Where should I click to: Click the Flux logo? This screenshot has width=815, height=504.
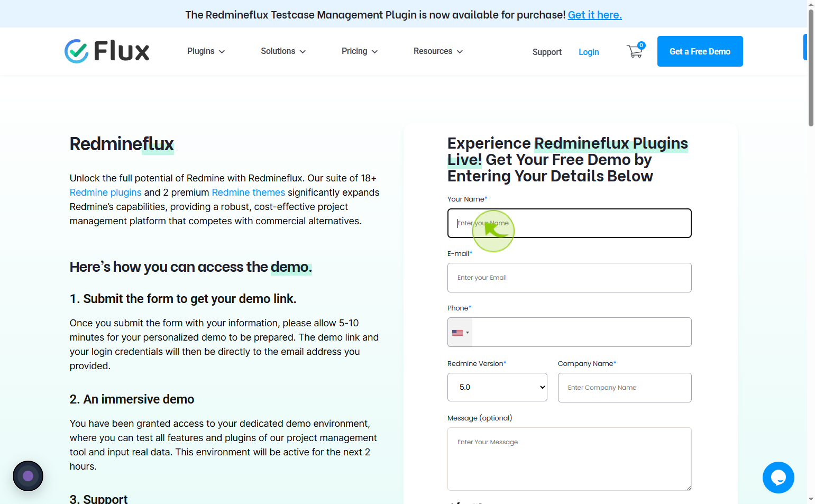[107, 51]
